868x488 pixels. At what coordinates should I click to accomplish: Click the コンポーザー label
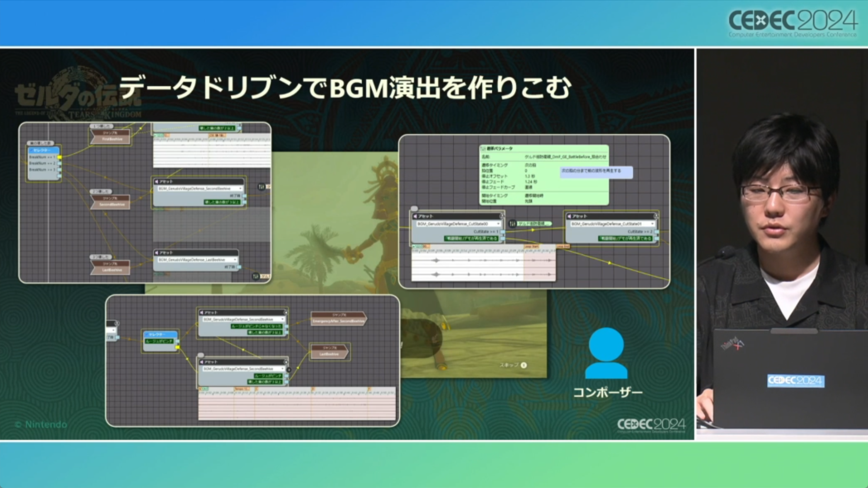click(x=608, y=393)
